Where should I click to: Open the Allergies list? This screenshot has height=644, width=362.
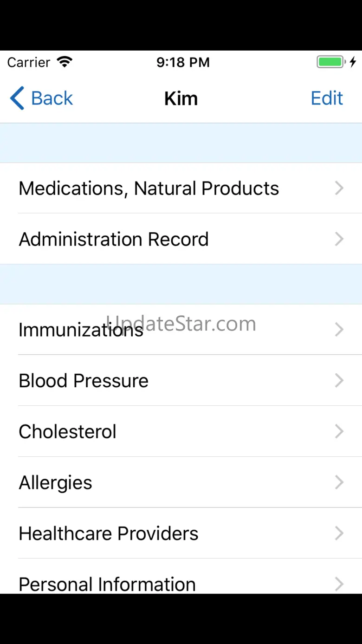point(56,483)
